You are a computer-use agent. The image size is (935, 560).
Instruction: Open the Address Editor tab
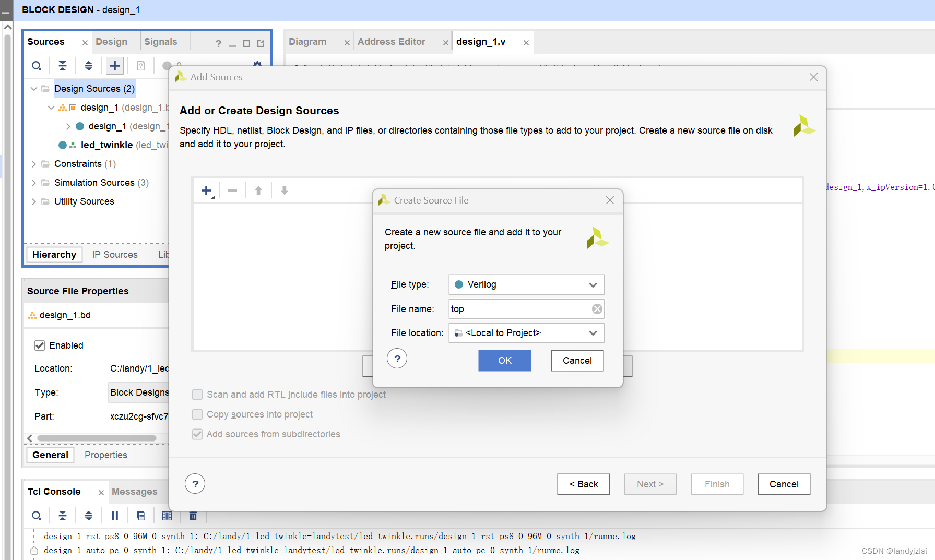[x=392, y=42]
